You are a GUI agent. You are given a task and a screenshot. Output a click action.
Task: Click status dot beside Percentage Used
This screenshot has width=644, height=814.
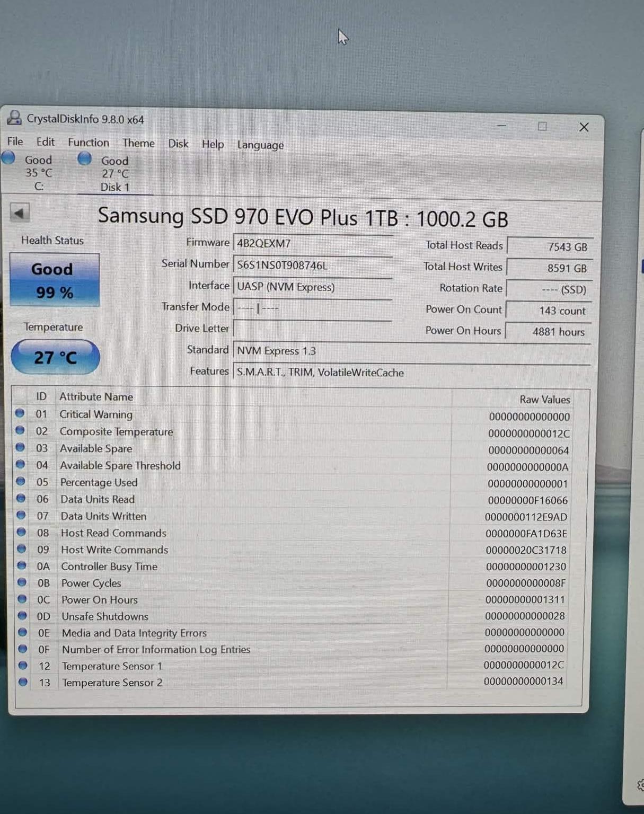coord(21,481)
